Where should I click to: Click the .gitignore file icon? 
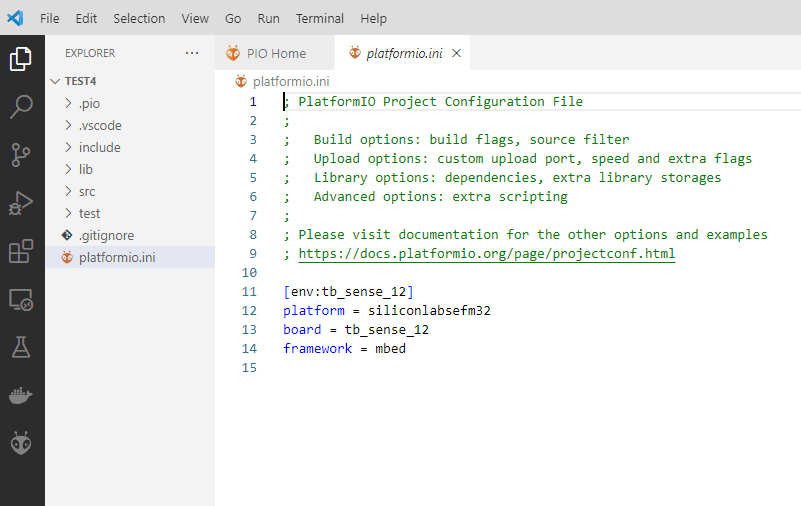[67, 235]
